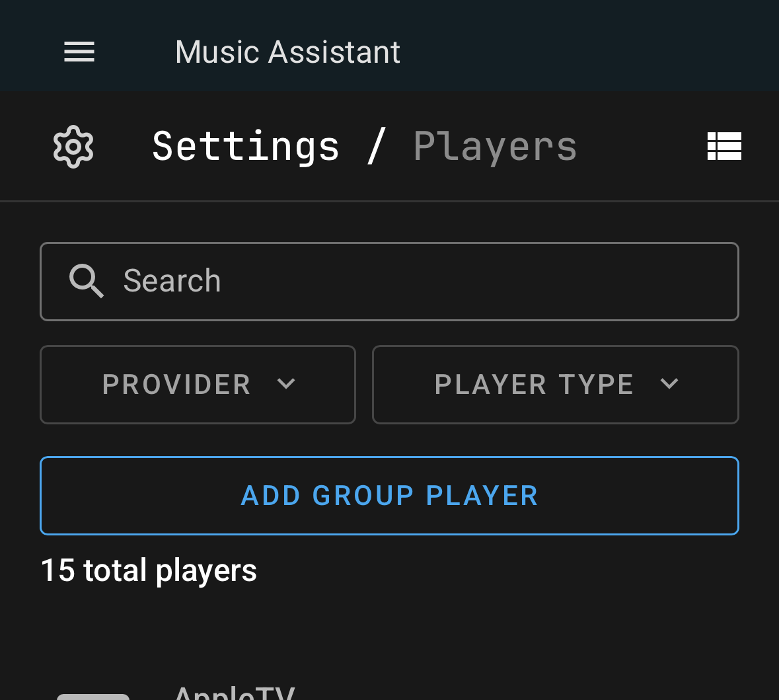The image size is (779, 700).
Task: Open the hamburger navigation menu
Action: pos(79,52)
